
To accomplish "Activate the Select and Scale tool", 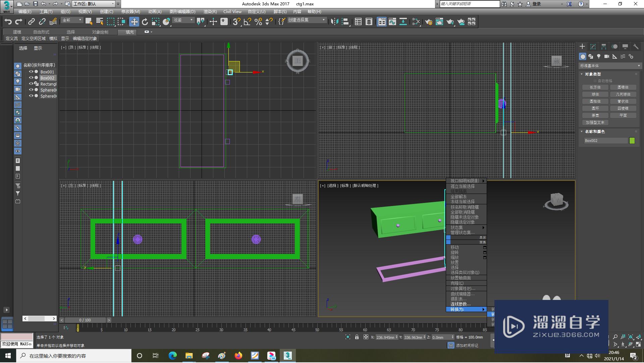I will click(x=156, y=22).
